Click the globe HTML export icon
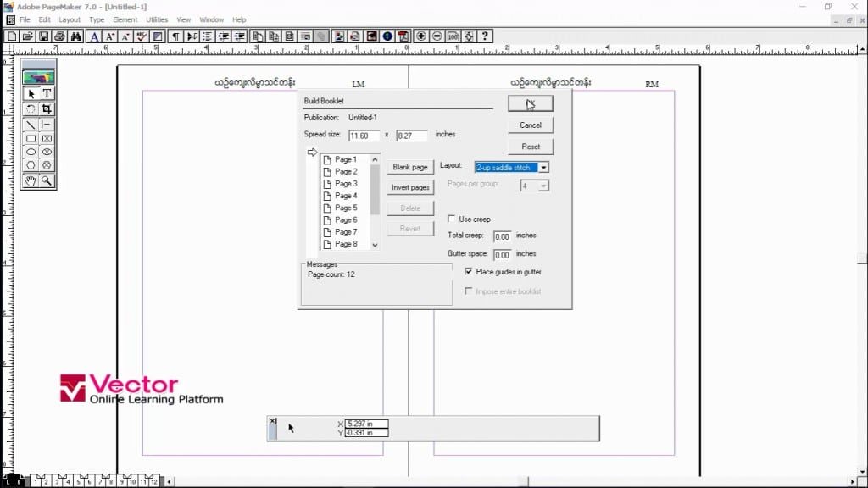This screenshot has height=488, width=868. click(387, 36)
